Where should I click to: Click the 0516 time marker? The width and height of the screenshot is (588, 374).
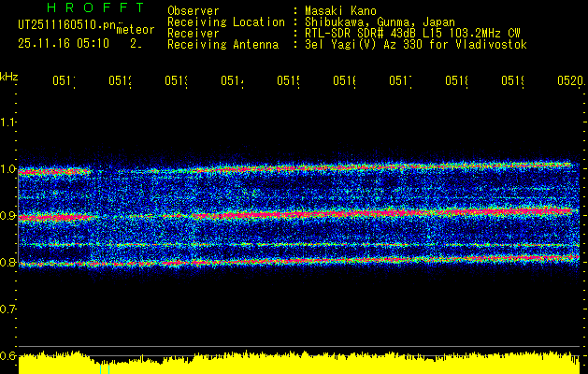[x=344, y=81]
